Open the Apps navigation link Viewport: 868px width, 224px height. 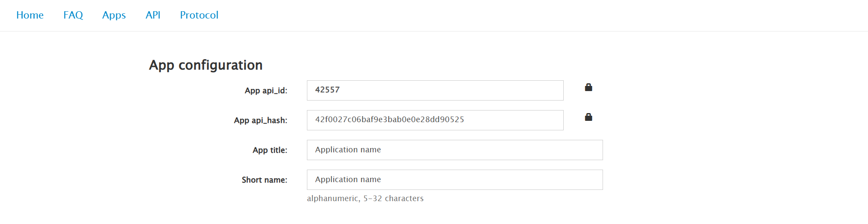pos(114,15)
